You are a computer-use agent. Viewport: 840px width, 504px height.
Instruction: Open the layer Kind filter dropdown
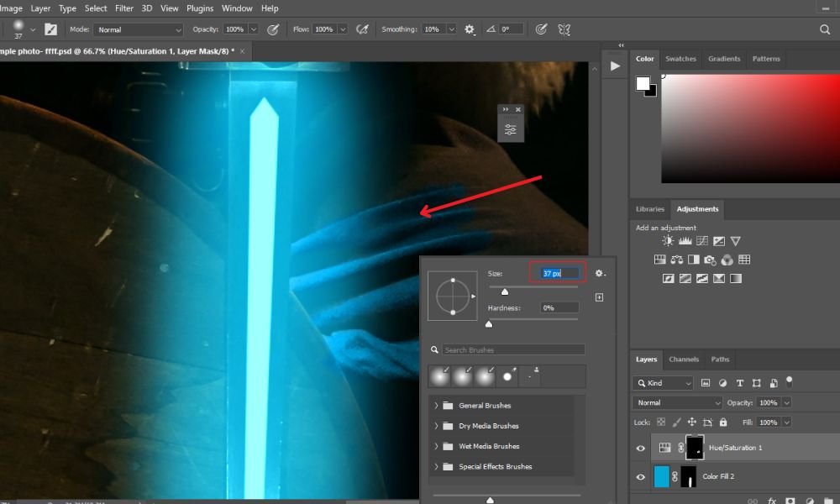click(664, 383)
